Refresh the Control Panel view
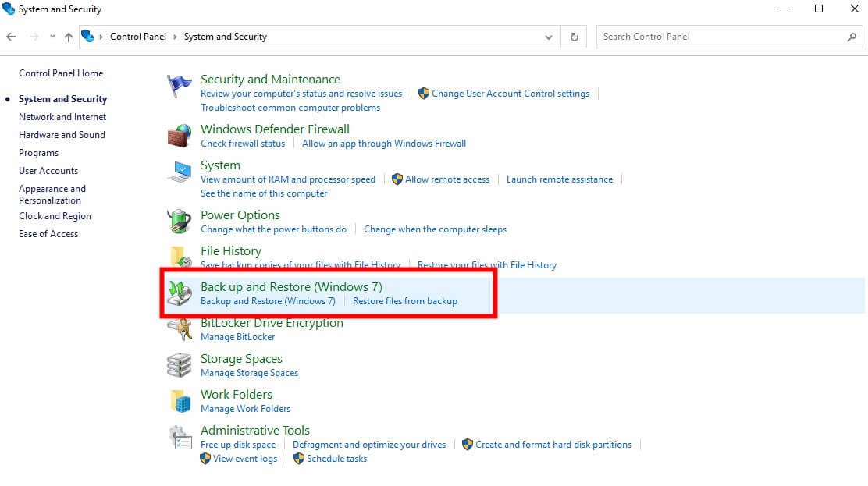The width and height of the screenshot is (868, 486). pos(574,37)
